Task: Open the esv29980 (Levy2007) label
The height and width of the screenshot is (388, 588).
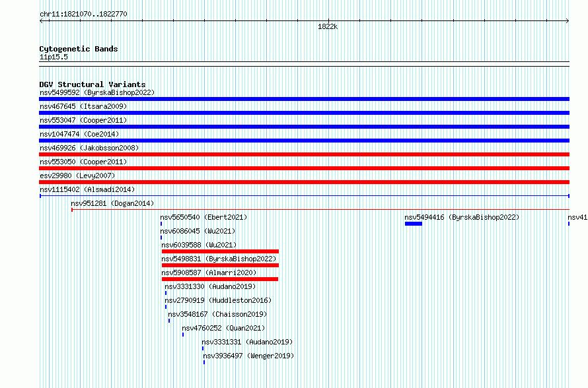Action: (x=77, y=176)
